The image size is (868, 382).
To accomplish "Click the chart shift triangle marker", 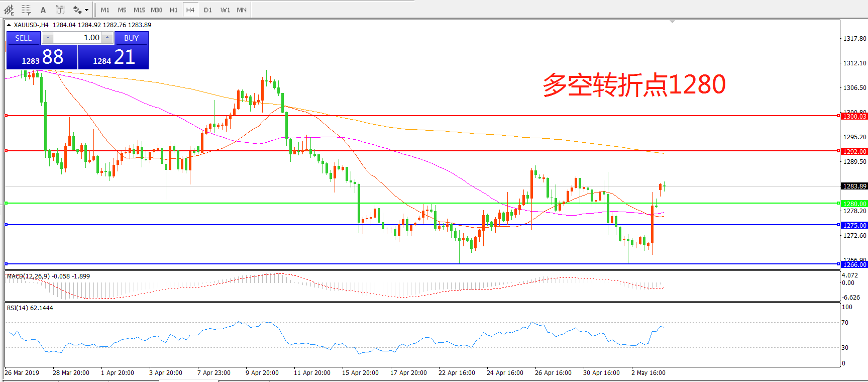I will click(x=672, y=22).
